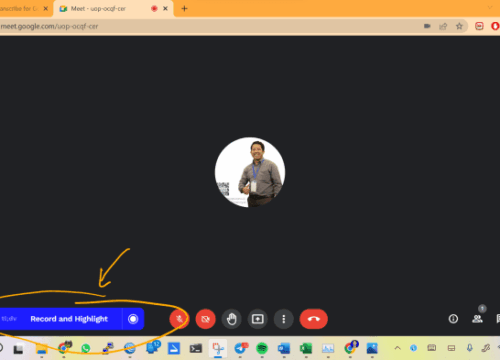The width and height of the screenshot is (500, 360).
Task: Open the three-dot more options menu
Action: point(284,319)
